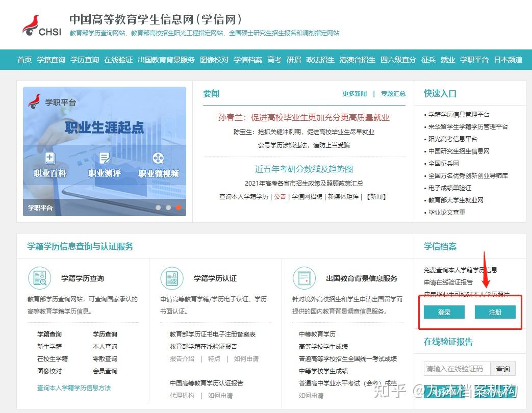Image resolution: width=532 pixels, height=413 pixels.
Task: Open 学信档案 in navigation bar
Action: tap(248, 60)
